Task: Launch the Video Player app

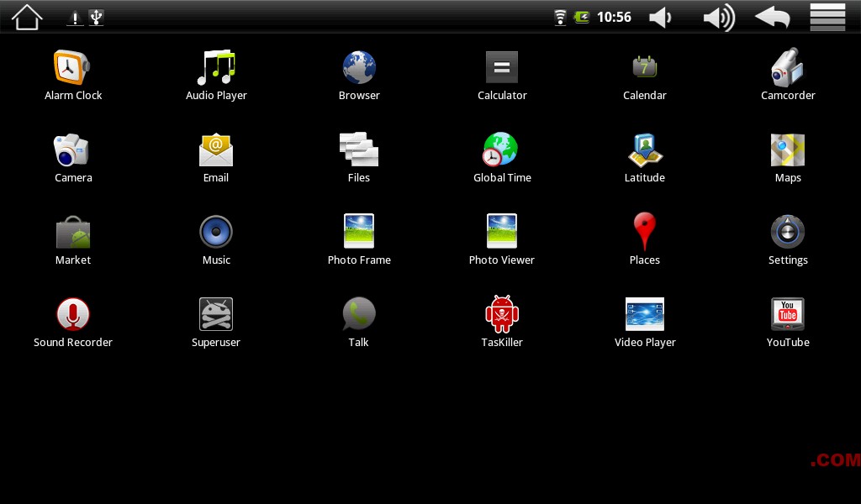Action: [645, 314]
